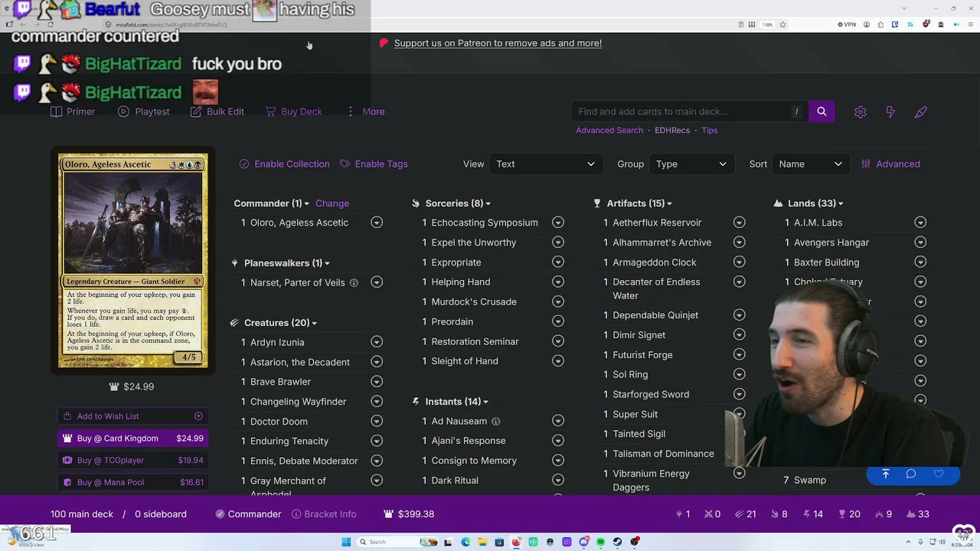Click info icon beside Narset, Parter of Veils
Viewport: 980px width, 551px height.
point(354,282)
